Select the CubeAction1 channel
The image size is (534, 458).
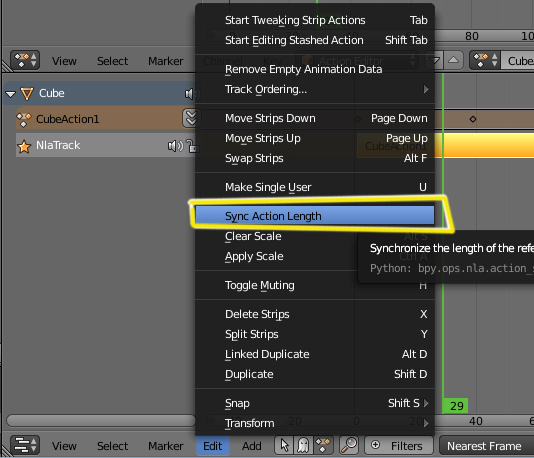(x=99, y=119)
